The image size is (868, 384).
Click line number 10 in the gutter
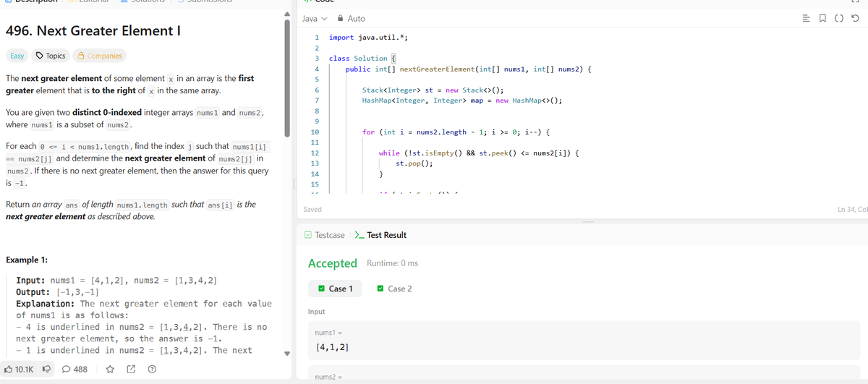tap(314, 132)
